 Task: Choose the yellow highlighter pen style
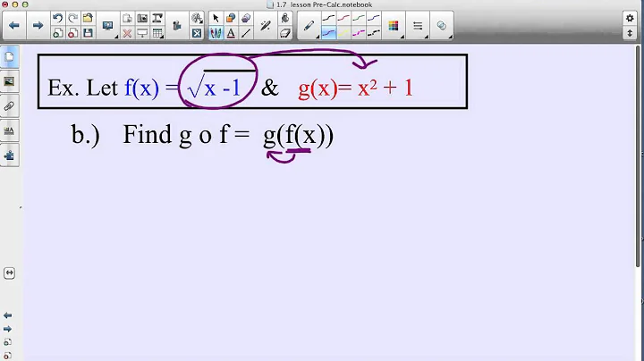coord(343,33)
